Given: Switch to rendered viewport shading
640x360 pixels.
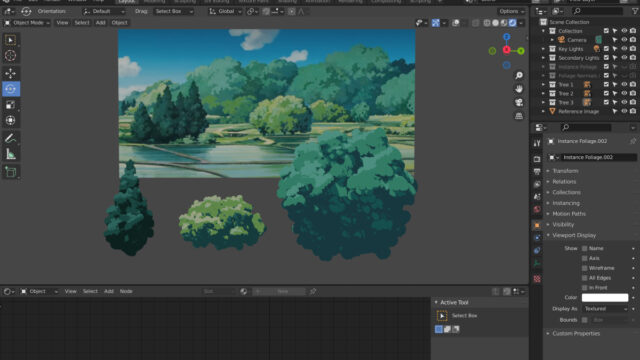Looking at the screenshot, I should (x=513, y=23).
